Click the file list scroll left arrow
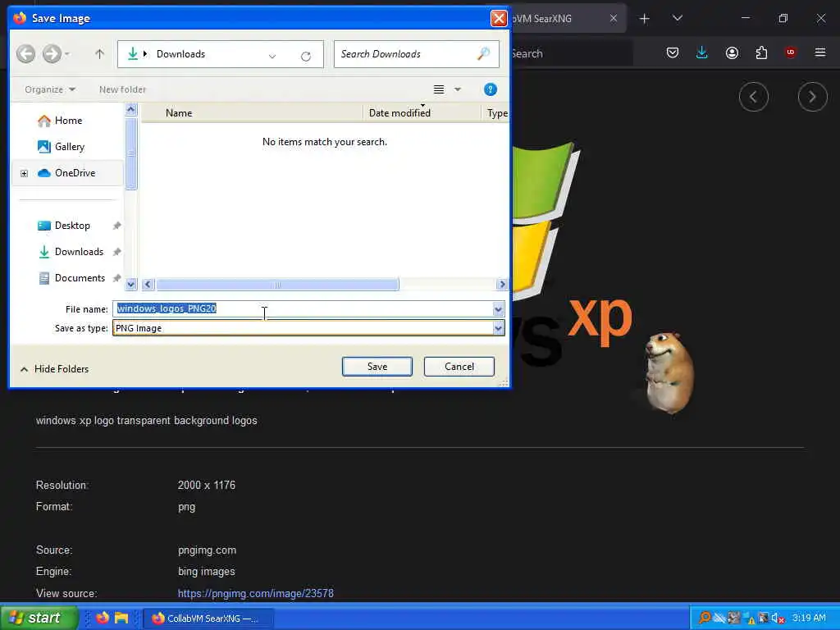 [x=148, y=285]
